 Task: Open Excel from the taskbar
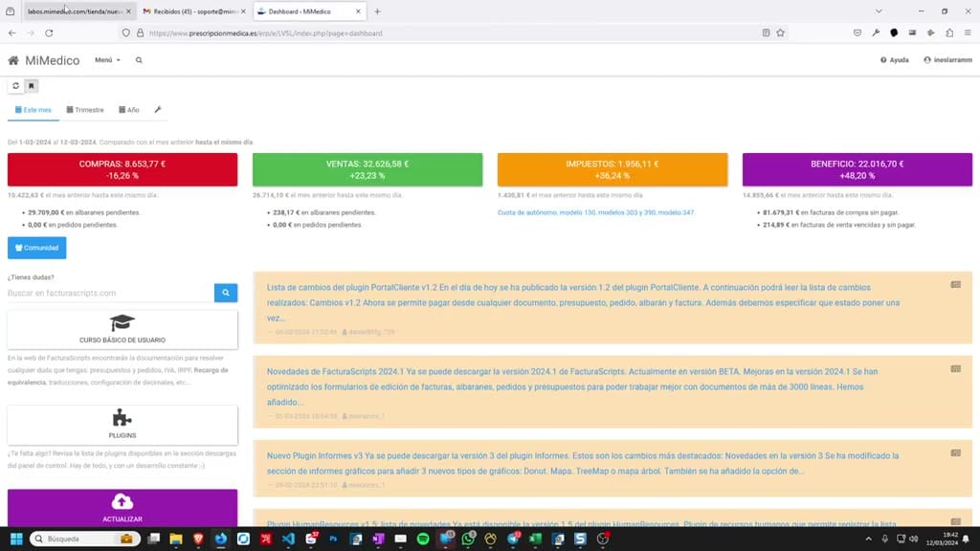pyautogui.click(x=536, y=539)
